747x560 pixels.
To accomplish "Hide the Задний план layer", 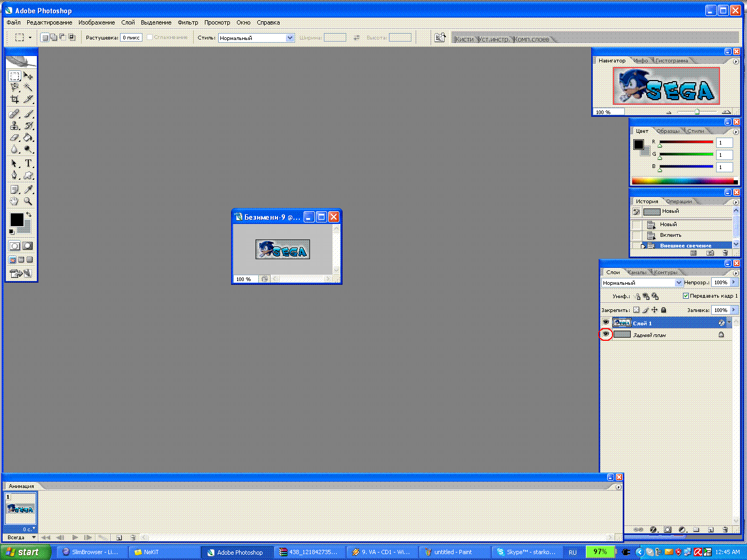I will point(606,334).
